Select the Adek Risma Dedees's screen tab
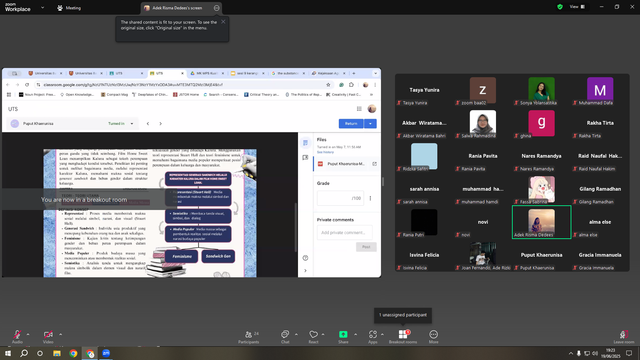 pyautogui.click(x=177, y=8)
